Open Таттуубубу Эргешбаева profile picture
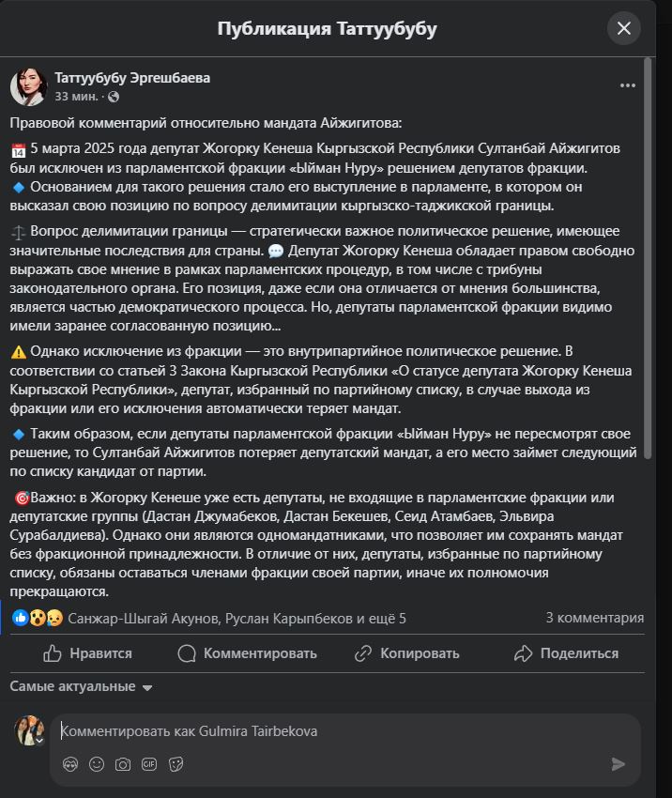Image resolution: width=672 pixels, height=798 pixels. pos(29,86)
